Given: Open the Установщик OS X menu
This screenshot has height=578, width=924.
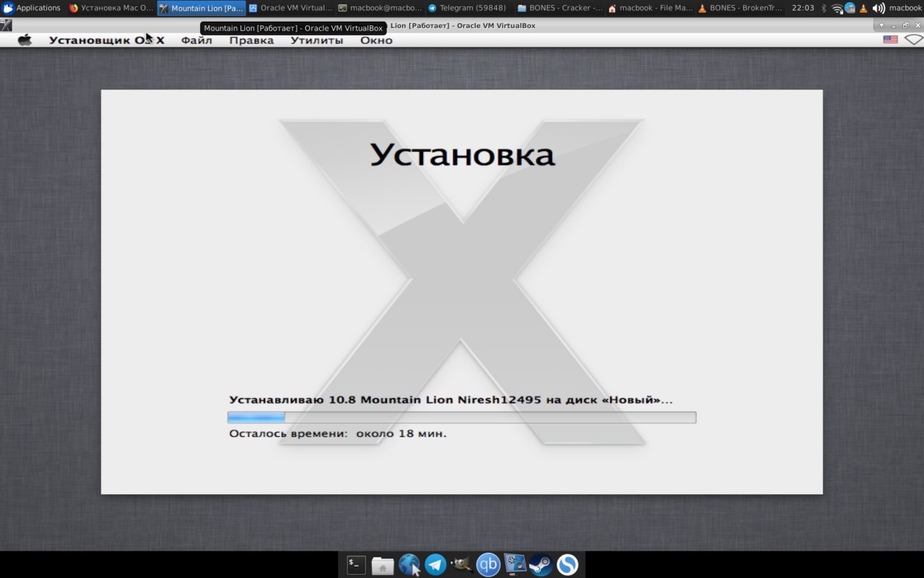Looking at the screenshot, I should point(107,40).
